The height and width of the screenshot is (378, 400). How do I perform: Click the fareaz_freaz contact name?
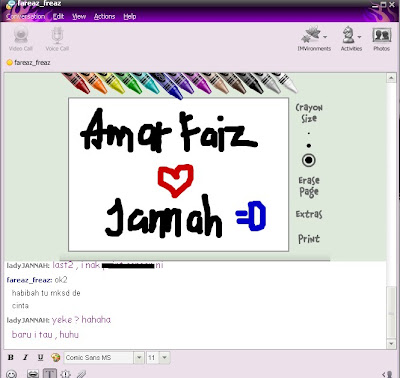(32, 62)
